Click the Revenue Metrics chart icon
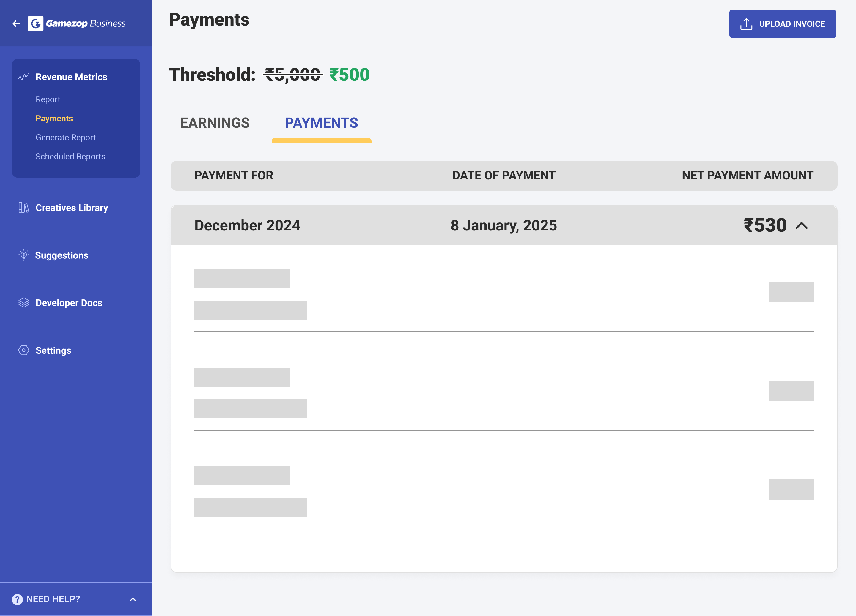This screenshot has width=856, height=616. tap(24, 77)
